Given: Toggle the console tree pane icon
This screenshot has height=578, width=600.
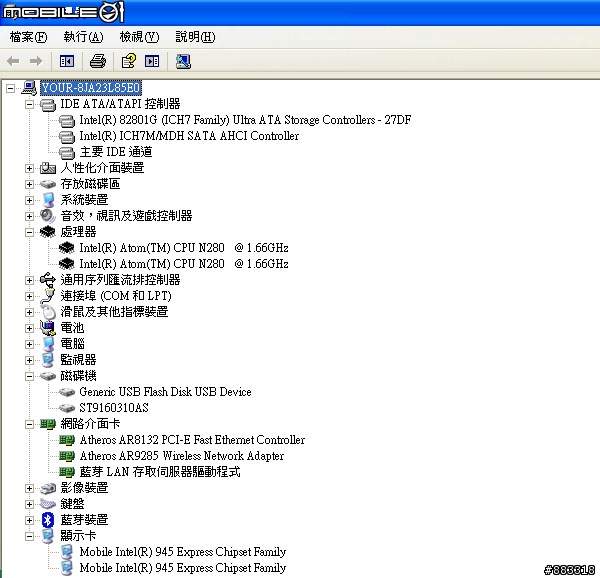Looking at the screenshot, I should tap(67, 61).
